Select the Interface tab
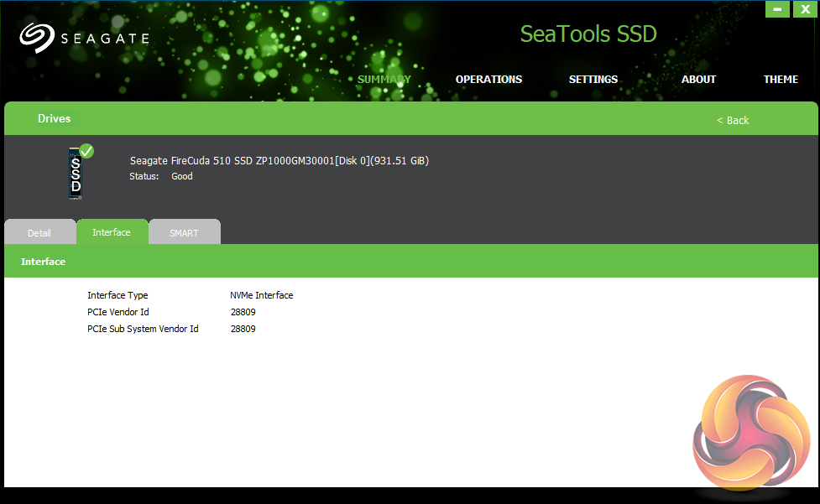 pyautogui.click(x=112, y=232)
